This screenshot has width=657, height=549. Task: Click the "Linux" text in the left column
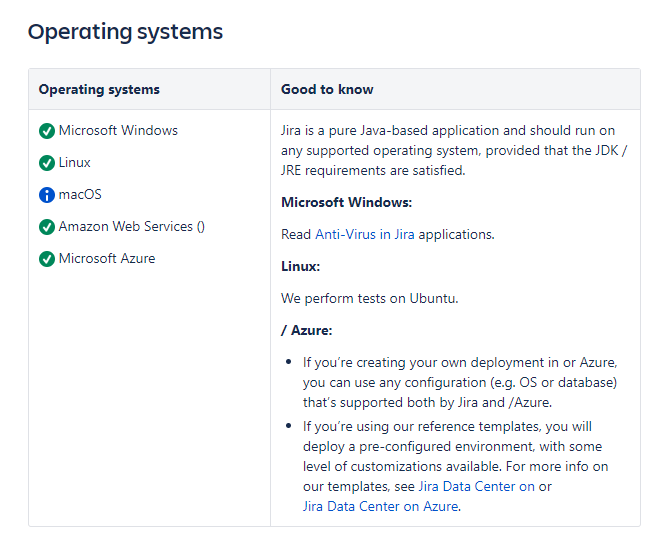tap(75, 162)
